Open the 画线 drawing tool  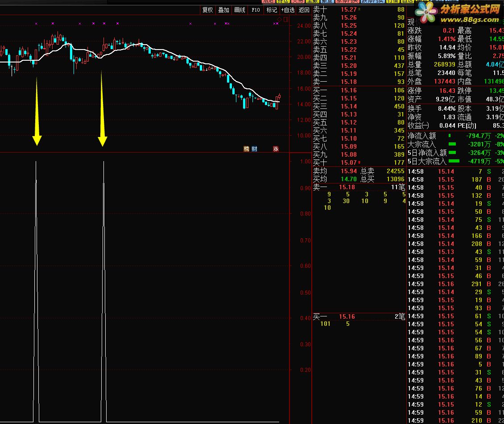pyautogui.click(x=240, y=10)
